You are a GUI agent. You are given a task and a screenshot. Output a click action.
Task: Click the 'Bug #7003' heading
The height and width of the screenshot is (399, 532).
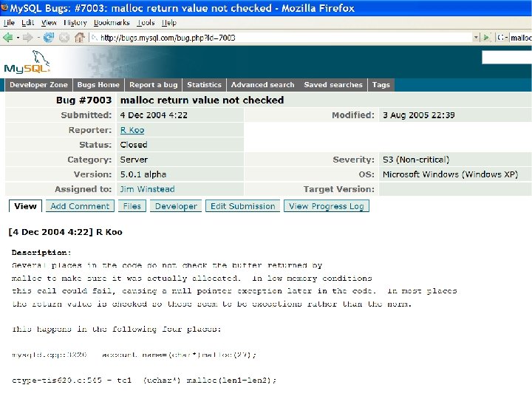coord(83,100)
